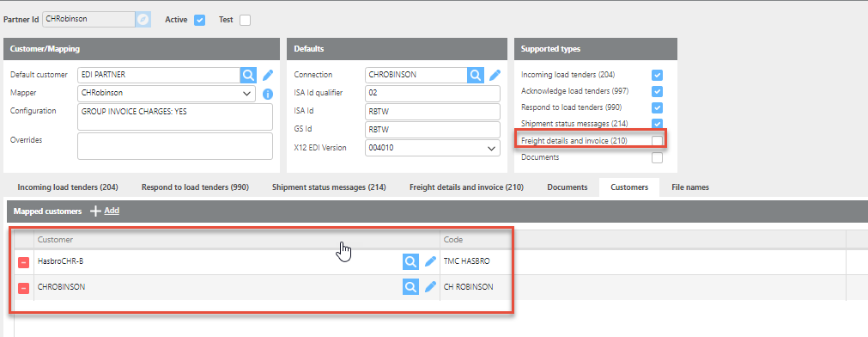Add a new mapped customer
The image size is (868, 337).
106,211
